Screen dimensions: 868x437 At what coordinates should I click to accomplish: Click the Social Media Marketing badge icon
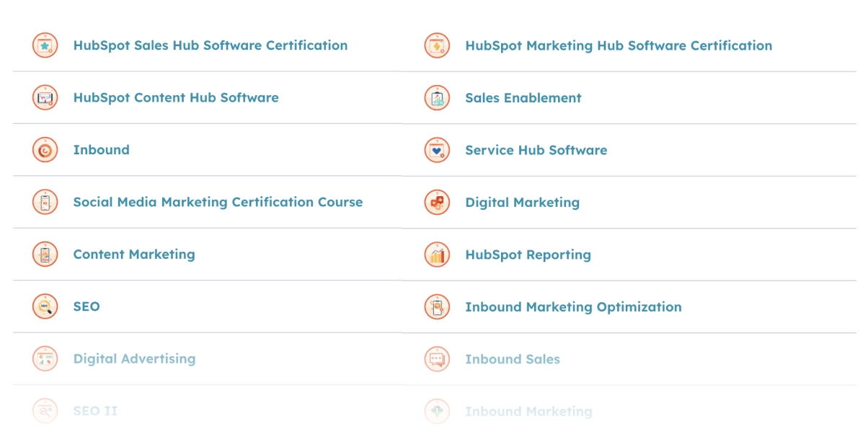(45, 202)
